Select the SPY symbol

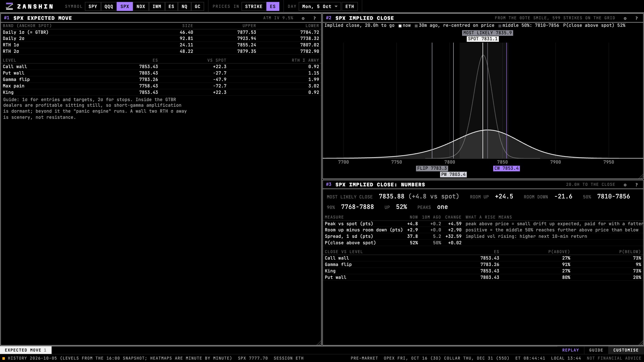click(x=93, y=6)
